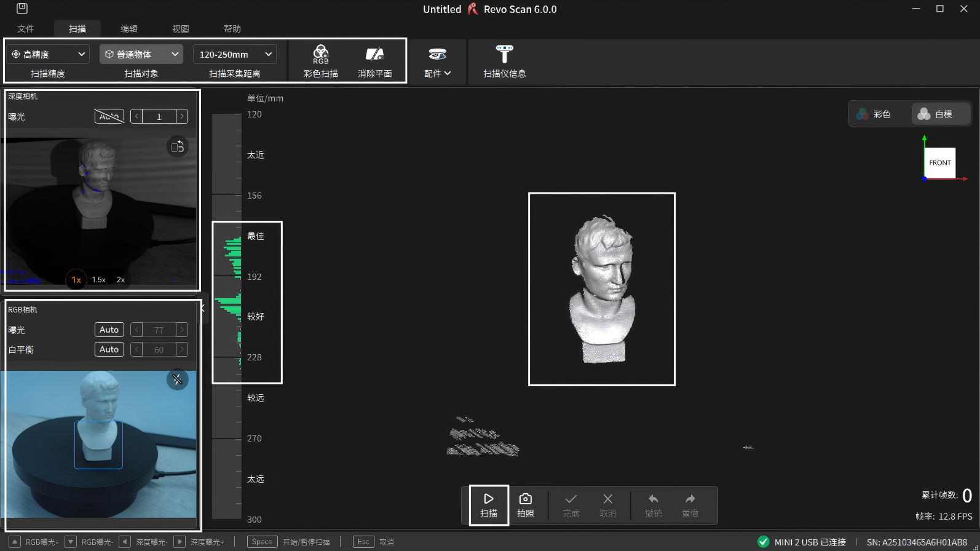Viewport: 980px width, 551px height.
Task: Open the scan object 普通物体 dropdown
Action: [x=141, y=54]
